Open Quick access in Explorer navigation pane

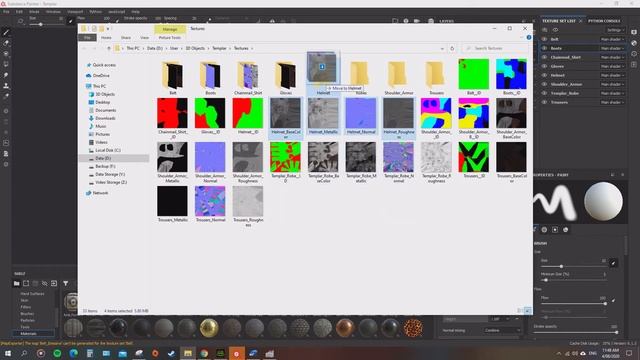[x=104, y=65]
